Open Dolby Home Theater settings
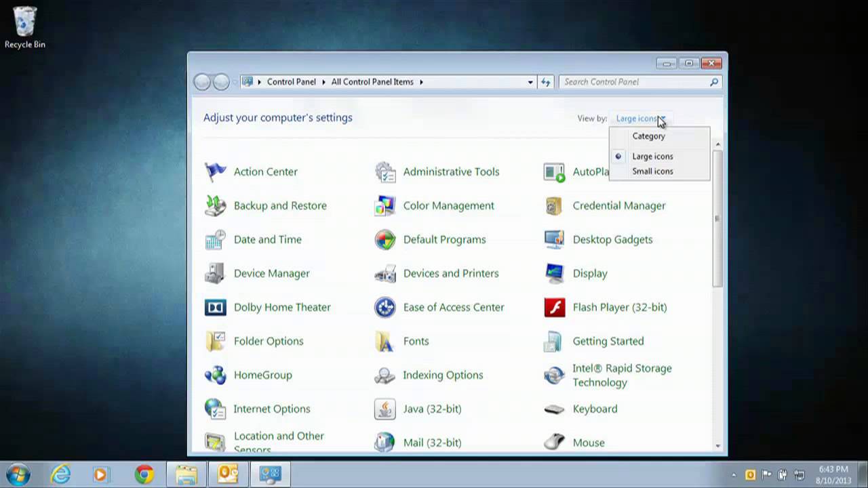This screenshot has width=868, height=488. (x=282, y=307)
